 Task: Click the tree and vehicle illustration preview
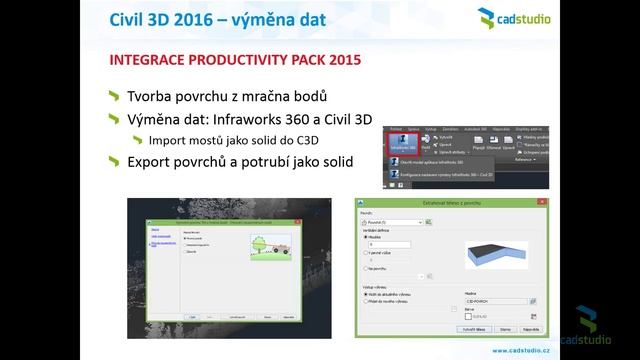pyautogui.click(x=271, y=247)
